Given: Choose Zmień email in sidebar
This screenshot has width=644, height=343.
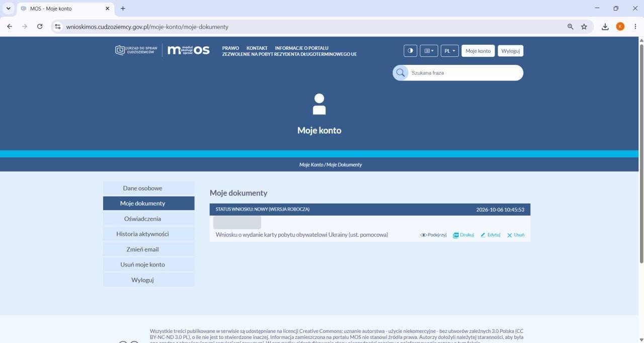Looking at the screenshot, I should (x=148, y=249).
